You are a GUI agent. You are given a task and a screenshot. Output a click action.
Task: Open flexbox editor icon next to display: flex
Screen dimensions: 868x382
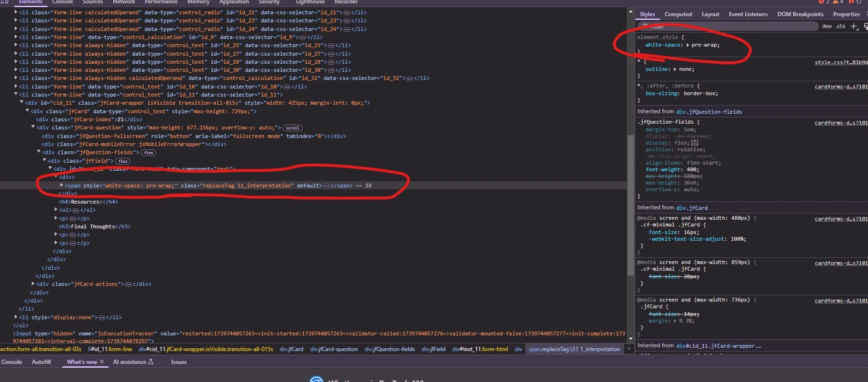[695, 143]
